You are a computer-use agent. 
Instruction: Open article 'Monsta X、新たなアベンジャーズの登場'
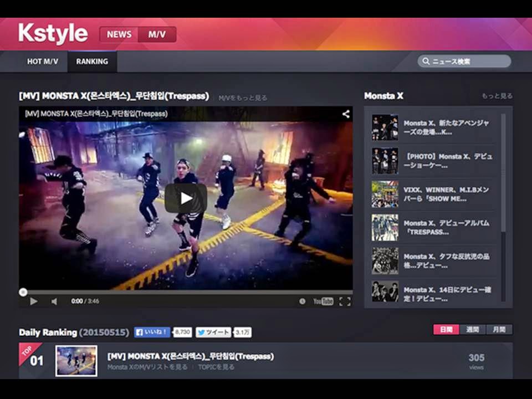pos(446,127)
